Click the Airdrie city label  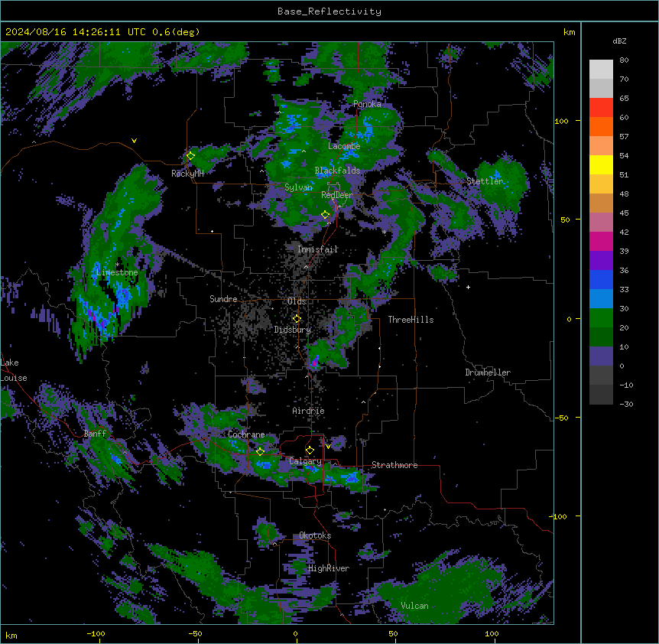pos(309,411)
